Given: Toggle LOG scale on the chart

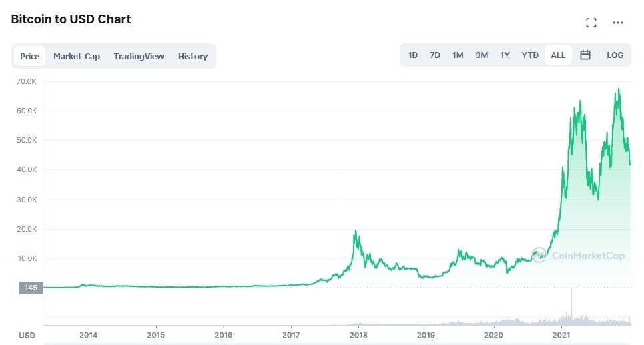Looking at the screenshot, I should click(615, 55).
